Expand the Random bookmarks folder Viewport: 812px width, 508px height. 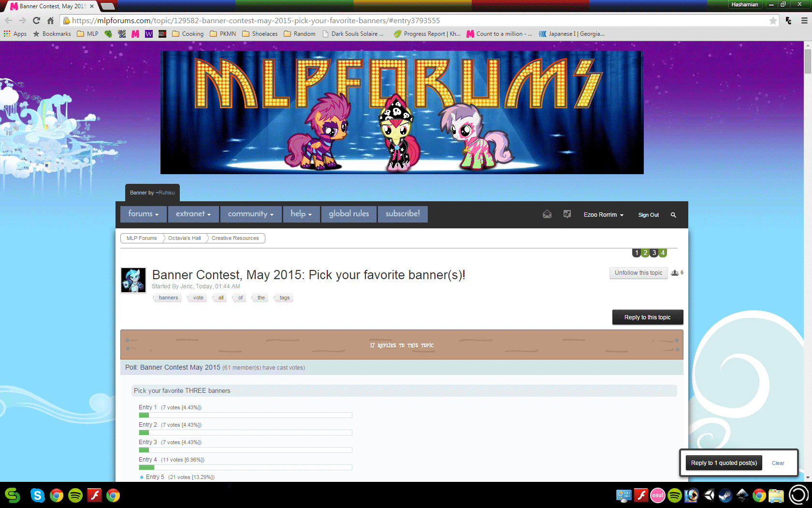click(300, 34)
